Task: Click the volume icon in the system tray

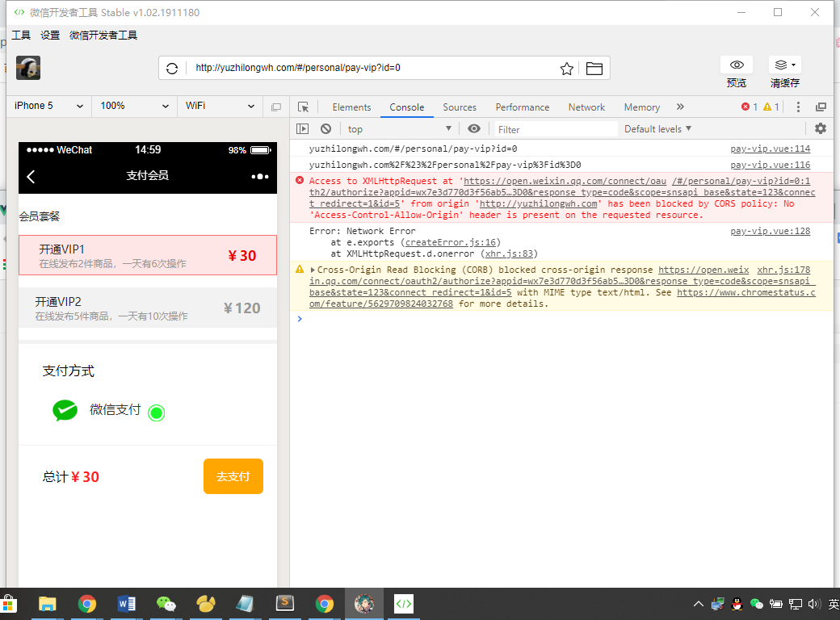Action: (814, 604)
